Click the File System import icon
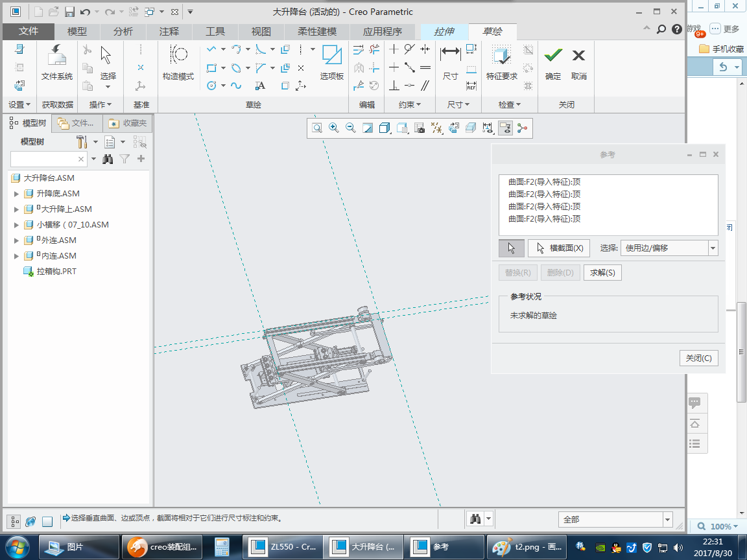The height and width of the screenshot is (560, 747). [x=56, y=54]
